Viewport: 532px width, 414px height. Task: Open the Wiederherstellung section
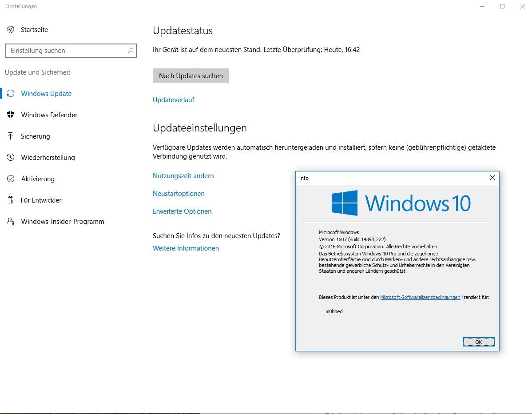[48, 157]
